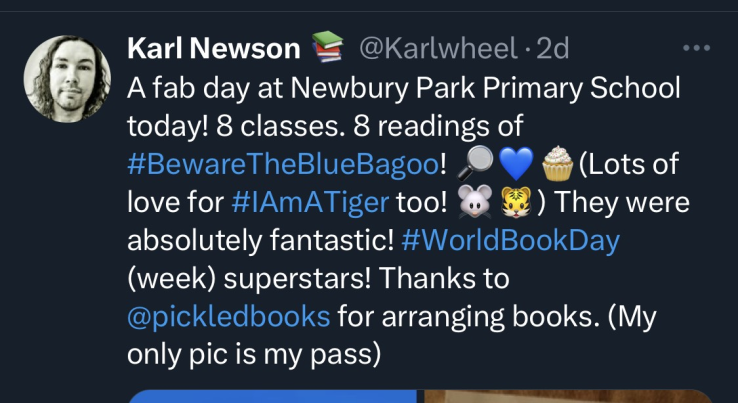The image size is (738, 403).
Task: Click the magnifying glass emoji
Action: coord(475,164)
